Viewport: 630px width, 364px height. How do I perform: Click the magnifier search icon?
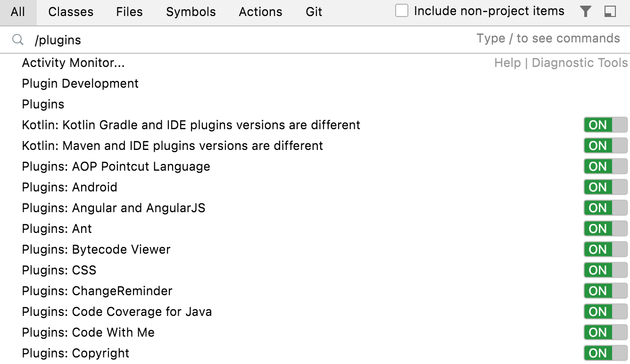click(x=18, y=40)
